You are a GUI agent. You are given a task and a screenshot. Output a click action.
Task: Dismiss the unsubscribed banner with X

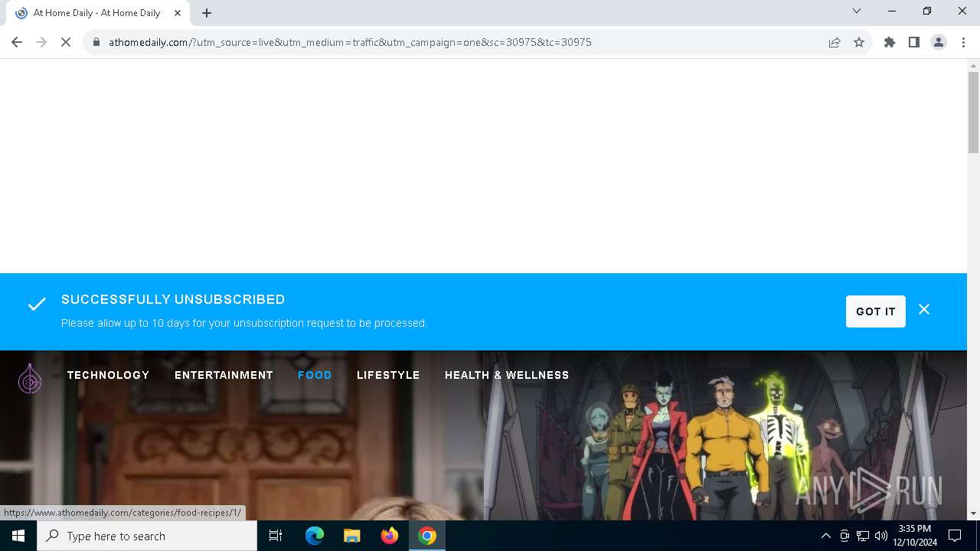click(x=924, y=309)
